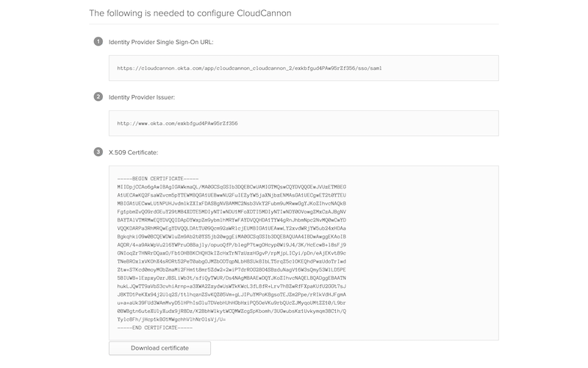Click certificate line starting with A1UECAwKQ2Fs
This screenshot has height=368, width=588.
[x=232, y=195]
